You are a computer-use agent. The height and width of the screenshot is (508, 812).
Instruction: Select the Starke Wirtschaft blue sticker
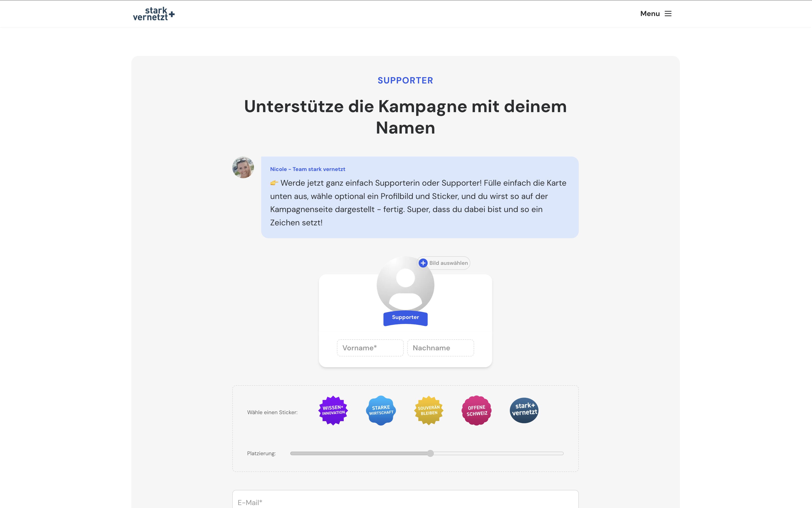[381, 410]
